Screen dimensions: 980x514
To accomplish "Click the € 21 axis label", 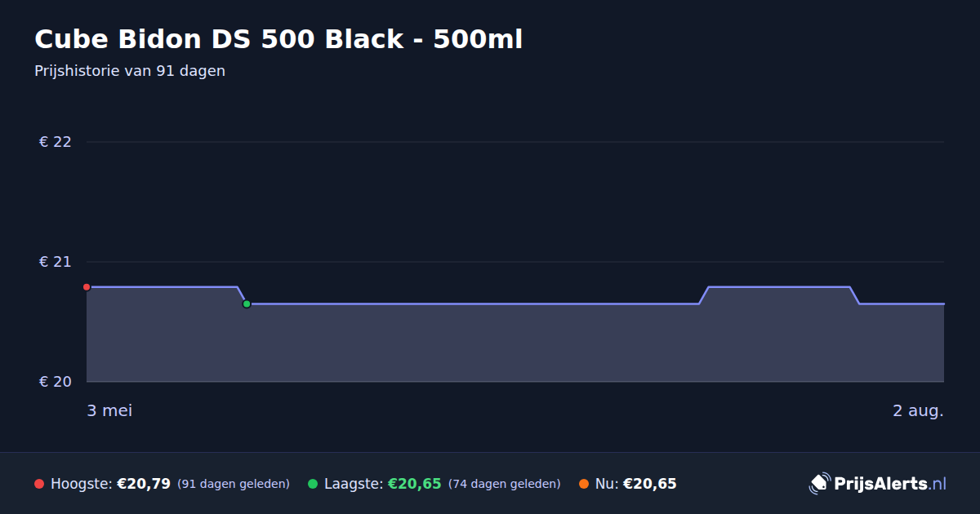I will [56, 262].
